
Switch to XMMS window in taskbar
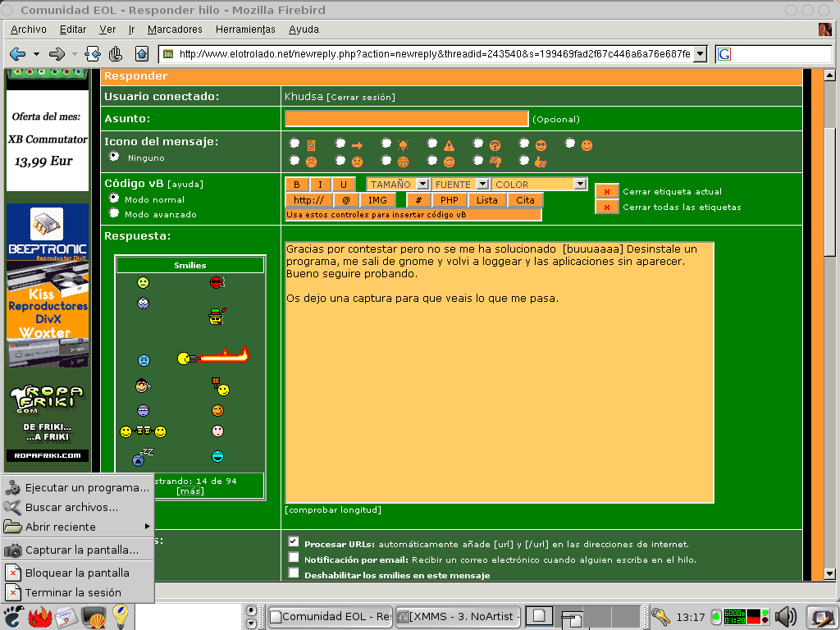459,617
